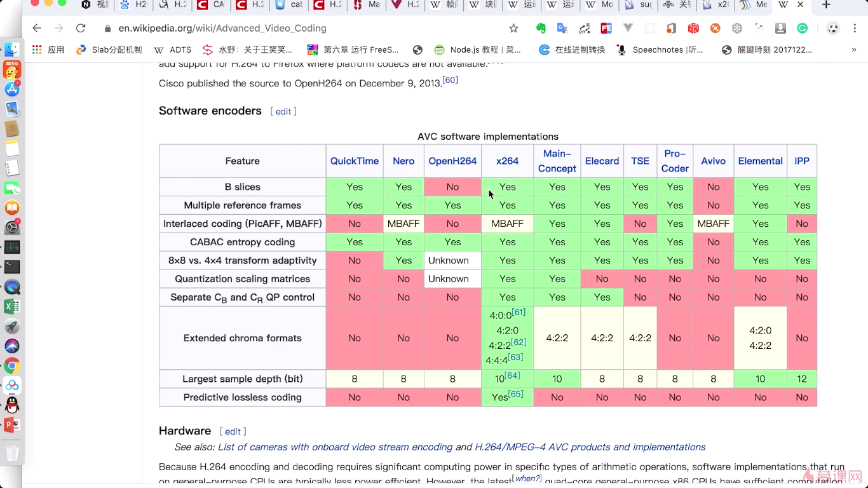Open the Google Translate extension icon
868x488 pixels.
click(x=562, y=28)
